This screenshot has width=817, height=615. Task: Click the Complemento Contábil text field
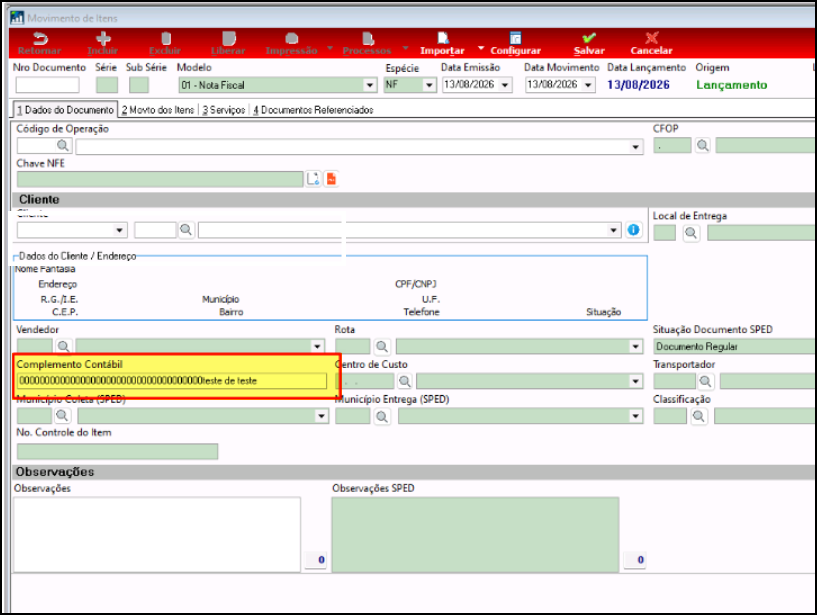(x=172, y=381)
